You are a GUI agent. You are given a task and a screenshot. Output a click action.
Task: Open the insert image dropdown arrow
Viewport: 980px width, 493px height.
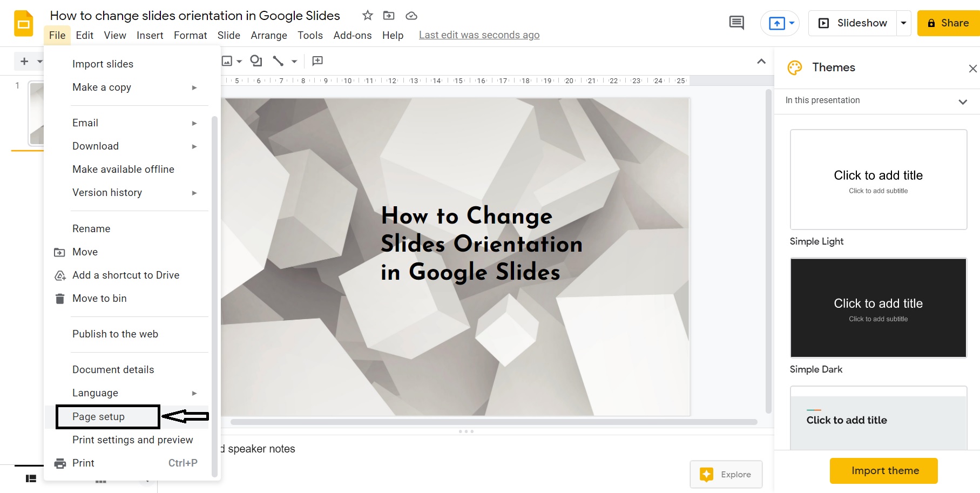click(x=239, y=62)
